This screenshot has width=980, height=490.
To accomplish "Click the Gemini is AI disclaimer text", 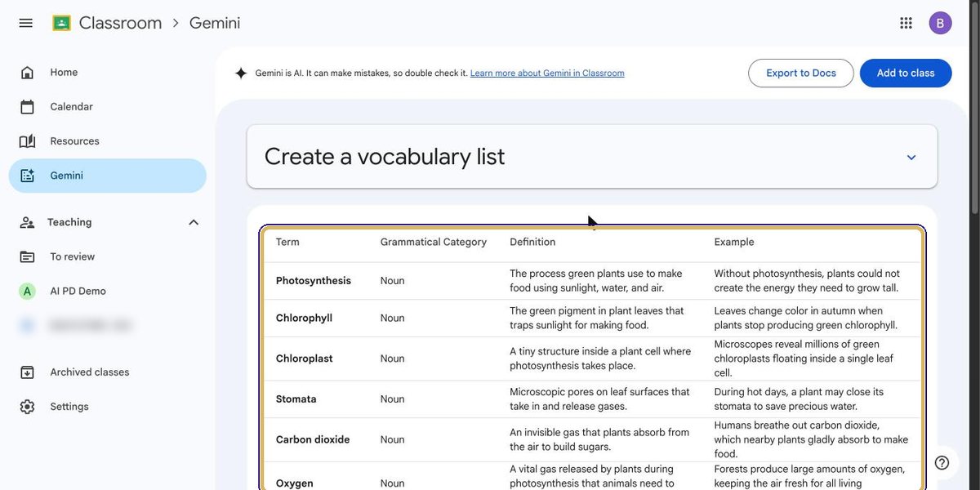I will [x=361, y=73].
